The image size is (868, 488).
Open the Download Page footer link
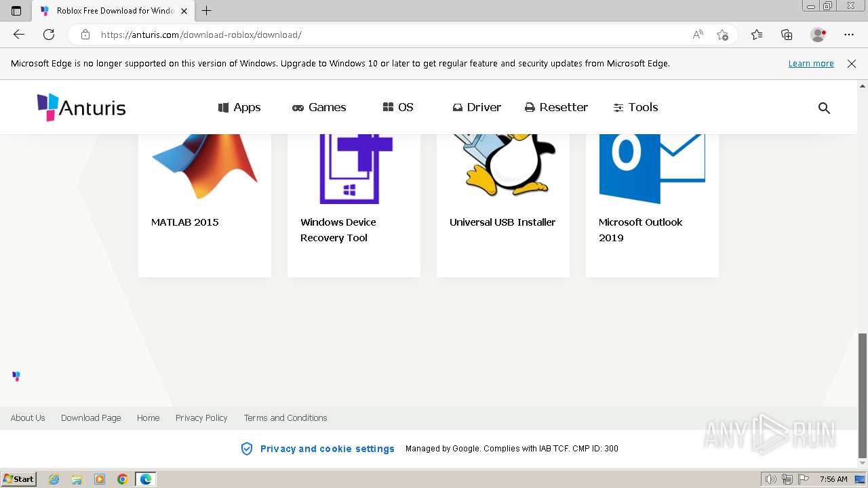pos(91,418)
